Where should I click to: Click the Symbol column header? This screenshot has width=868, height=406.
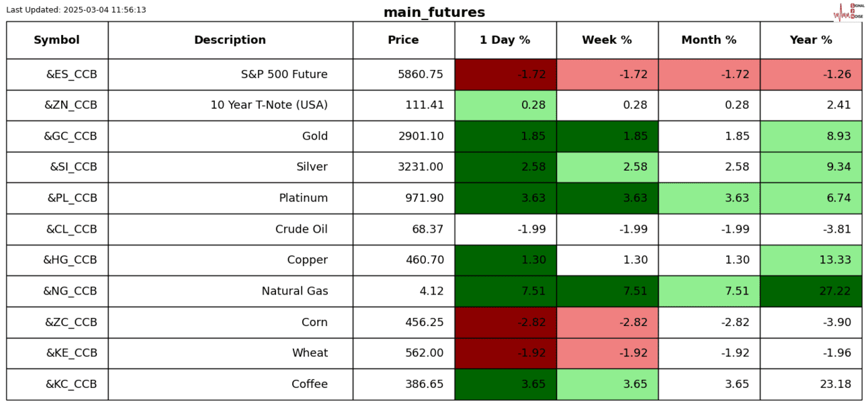57,40
